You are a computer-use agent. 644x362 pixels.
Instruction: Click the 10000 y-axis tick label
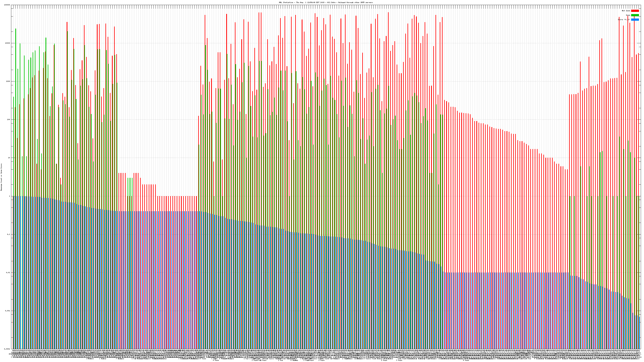[x=8, y=43]
